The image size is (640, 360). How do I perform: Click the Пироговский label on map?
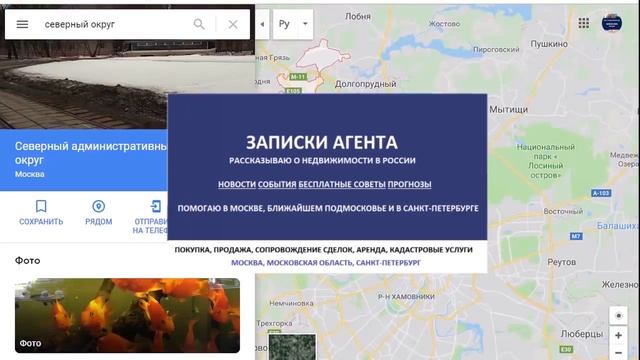pyautogui.click(x=496, y=49)
